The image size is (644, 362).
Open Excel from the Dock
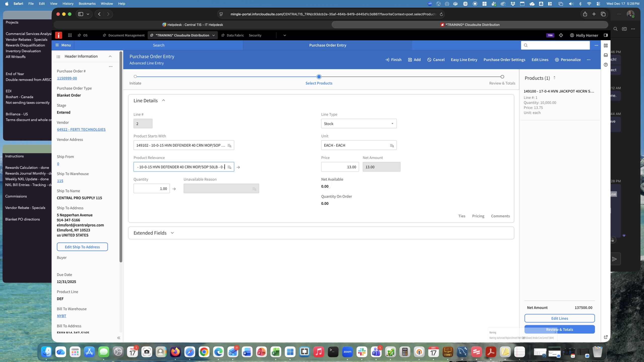click(x=276, y=352)
